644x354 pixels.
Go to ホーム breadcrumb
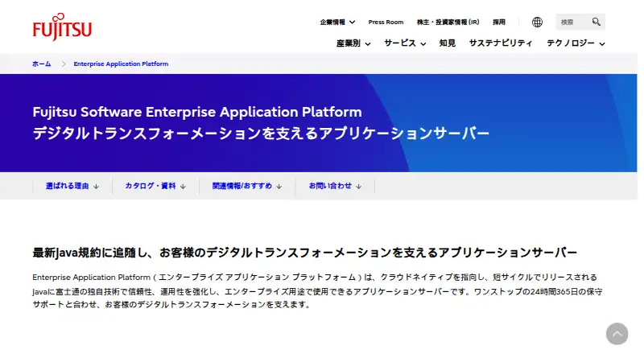[x=42, y=64]
